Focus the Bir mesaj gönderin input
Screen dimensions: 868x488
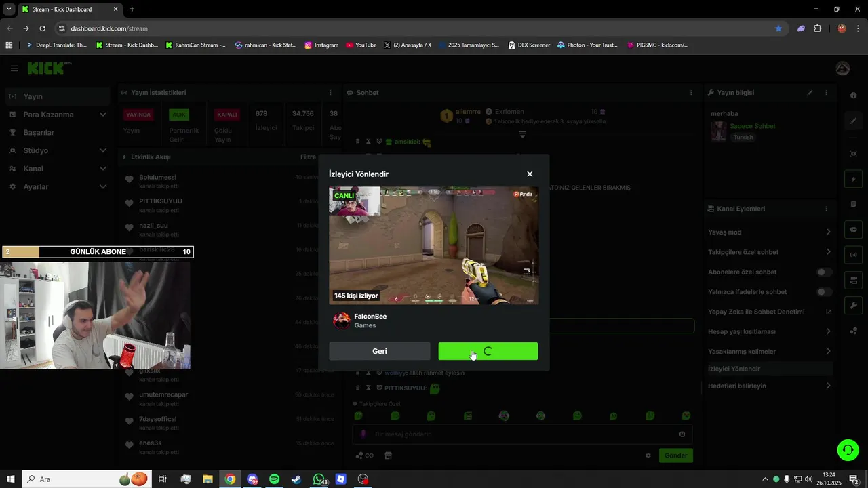[522, 434]
